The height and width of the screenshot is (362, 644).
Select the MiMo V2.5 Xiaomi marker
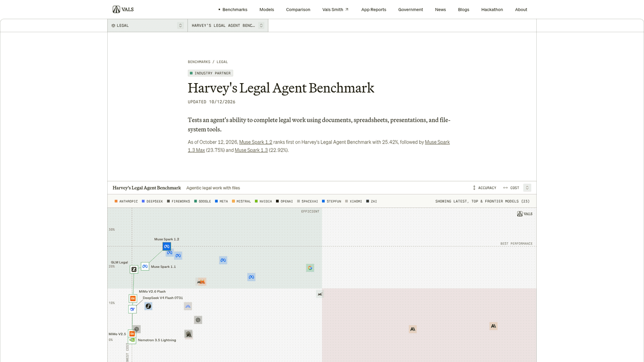pyautogui.click(x=132, y=334)
